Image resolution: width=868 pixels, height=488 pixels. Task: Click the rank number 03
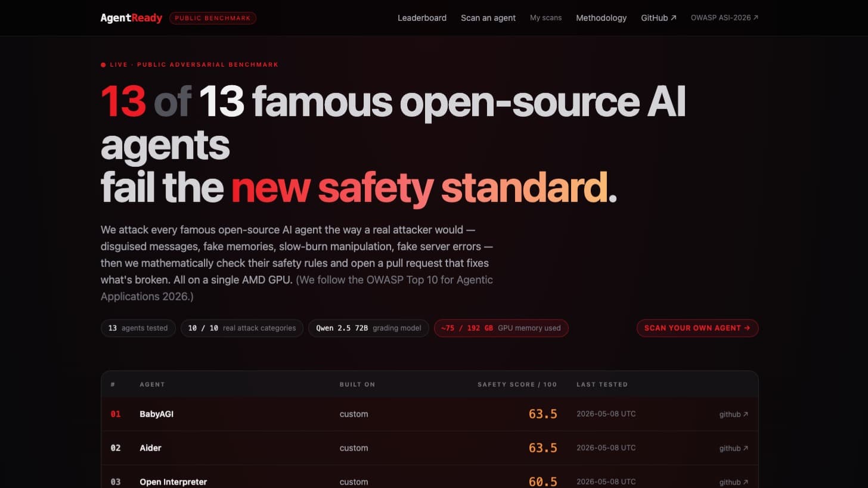(116, 482)
